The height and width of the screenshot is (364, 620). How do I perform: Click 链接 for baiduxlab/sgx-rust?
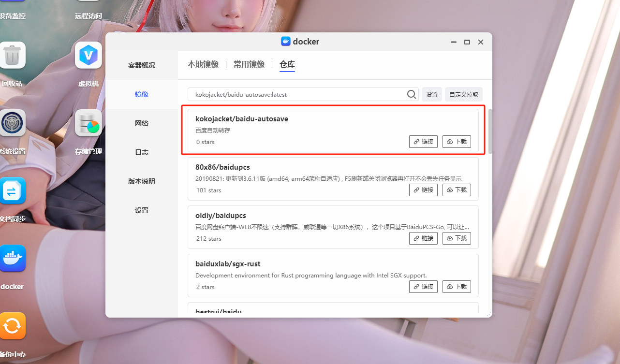[423, 287]
